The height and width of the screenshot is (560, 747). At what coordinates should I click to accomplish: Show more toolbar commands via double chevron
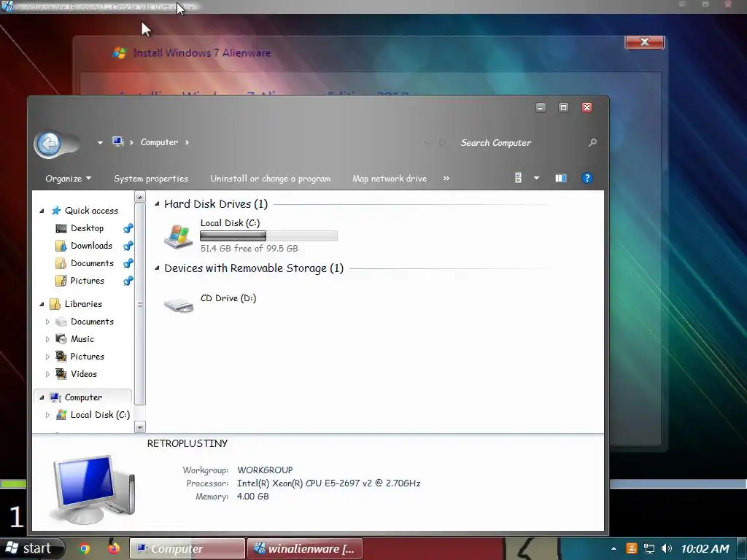(x=446, y=178)
